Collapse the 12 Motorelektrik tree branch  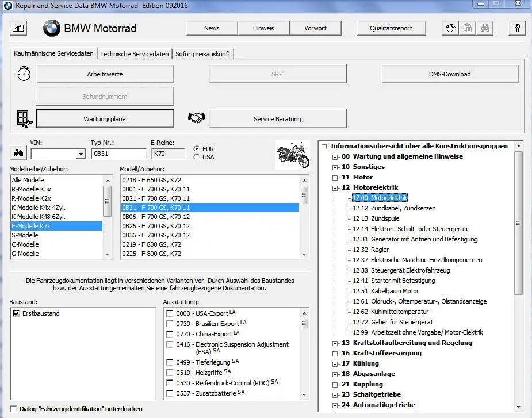(335, 187)
